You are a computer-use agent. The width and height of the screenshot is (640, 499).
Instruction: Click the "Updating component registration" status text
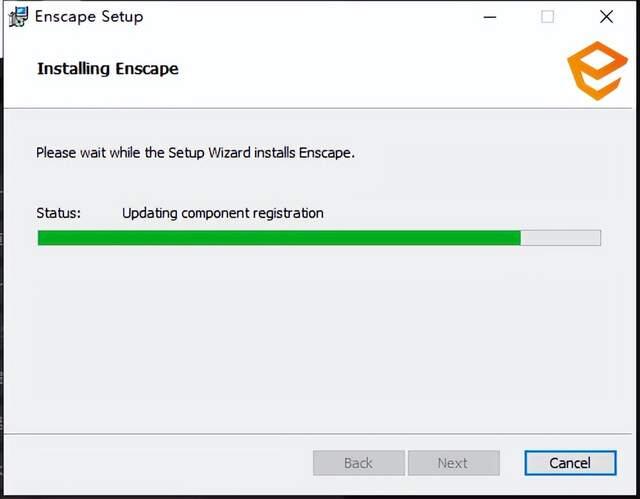(x=222, y=213)
